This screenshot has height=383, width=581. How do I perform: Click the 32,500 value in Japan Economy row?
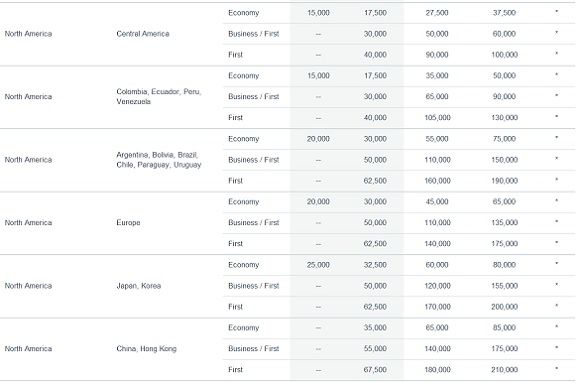[375, 265]
